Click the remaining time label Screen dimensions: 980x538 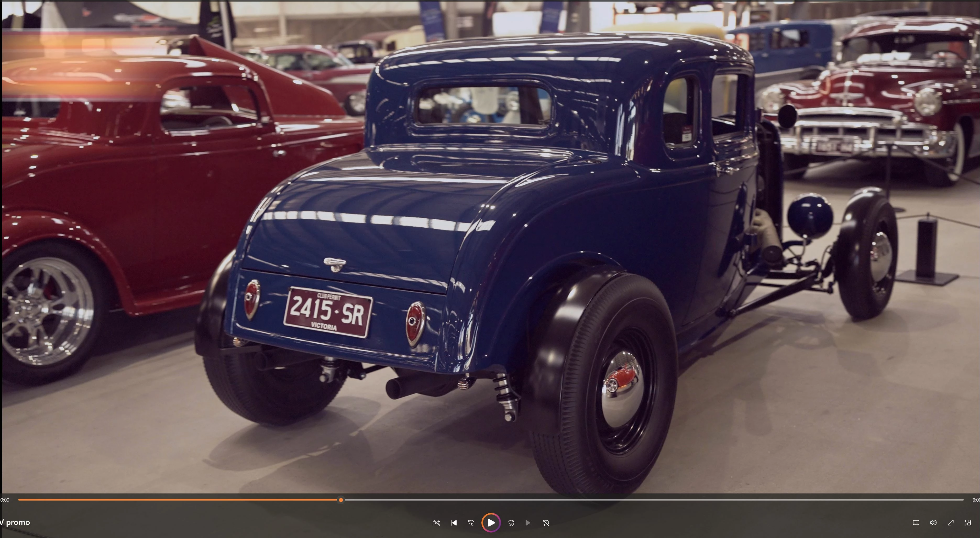[x=976, y=500]
